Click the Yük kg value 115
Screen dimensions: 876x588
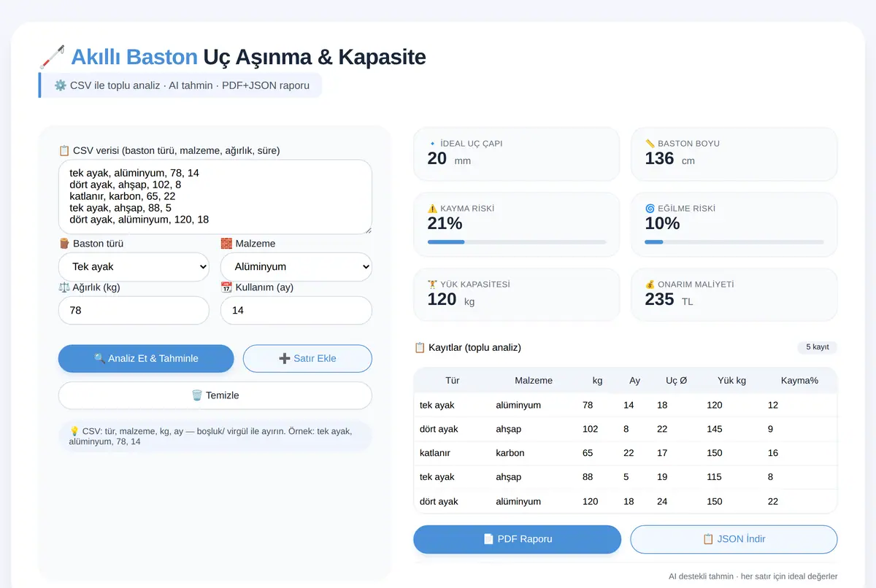click(x=715, y=477)
